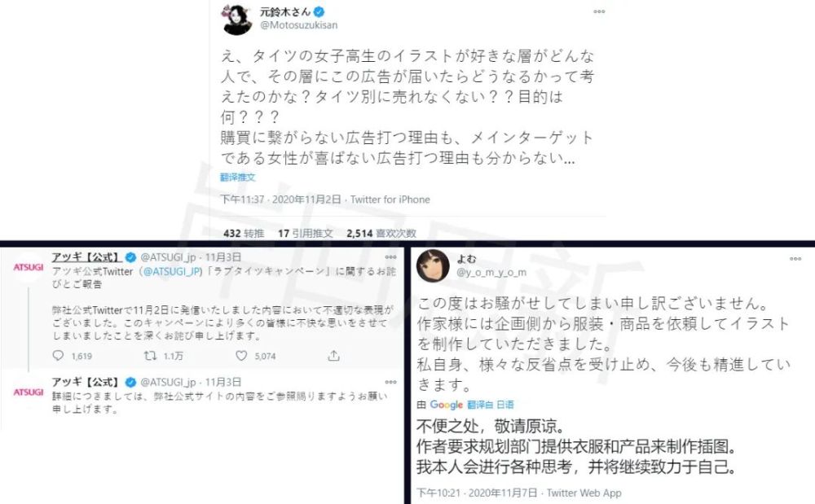Open the 2,514 喜欢次数 likes list
This screenshot has width=815, height=504.
(x=381, y=234)
